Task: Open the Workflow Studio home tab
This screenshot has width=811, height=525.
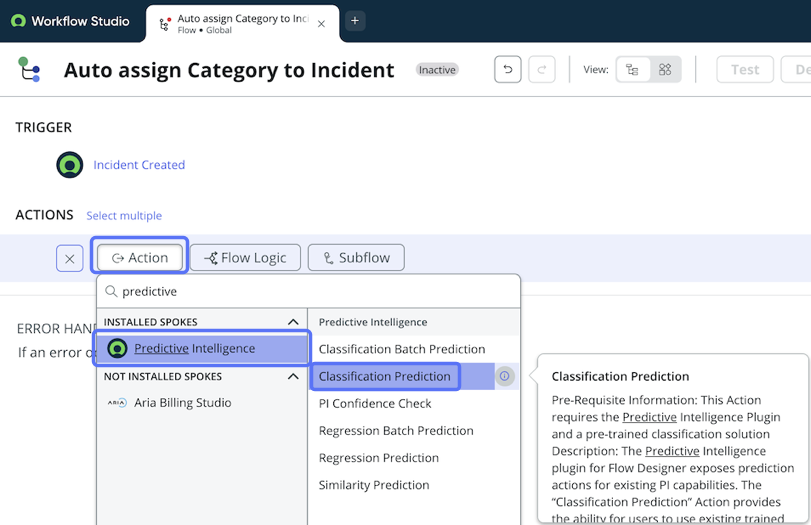Action: coord(71,21)
